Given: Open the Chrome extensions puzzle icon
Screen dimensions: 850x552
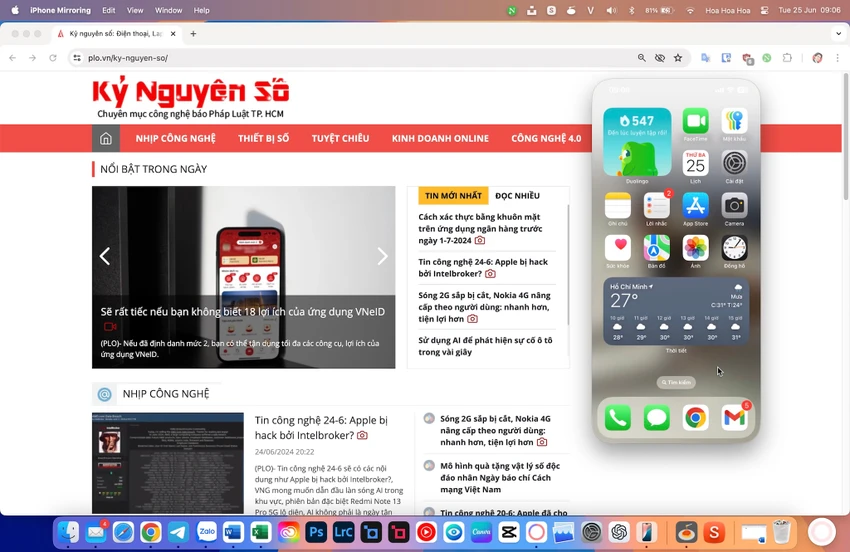Looking at the screenshot, I should (x=787, y=58).
